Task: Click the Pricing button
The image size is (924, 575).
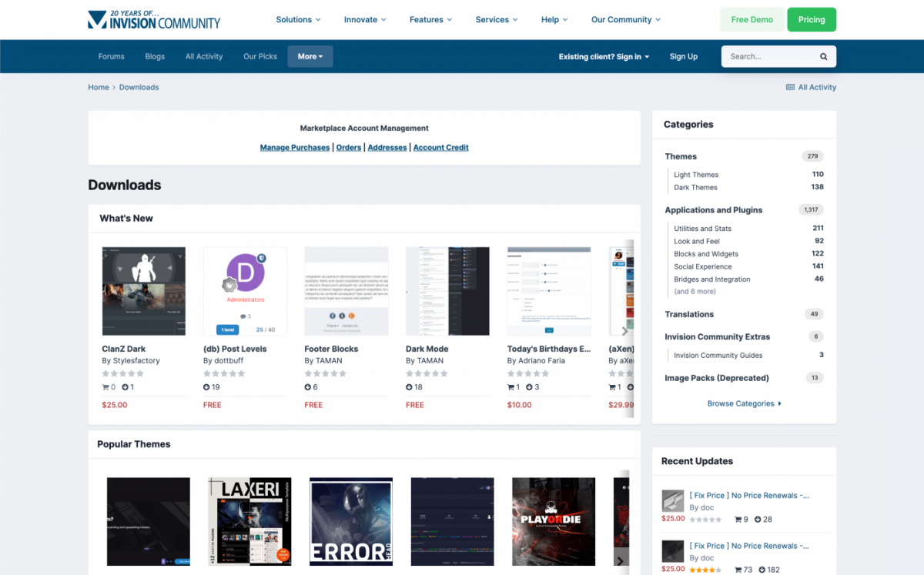Action: (812, 20)
